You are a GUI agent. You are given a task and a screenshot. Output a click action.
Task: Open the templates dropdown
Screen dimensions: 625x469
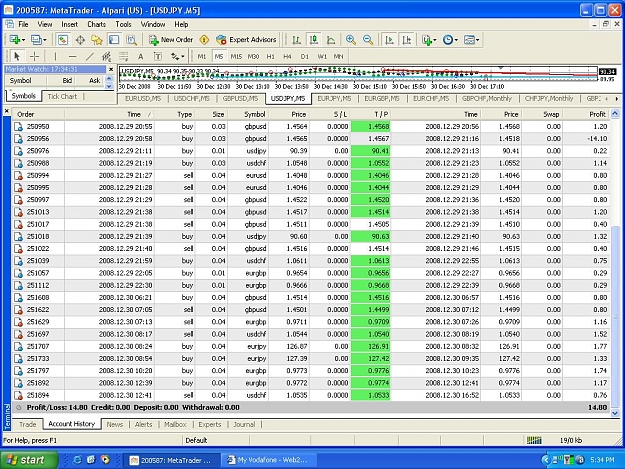point(472,39)
